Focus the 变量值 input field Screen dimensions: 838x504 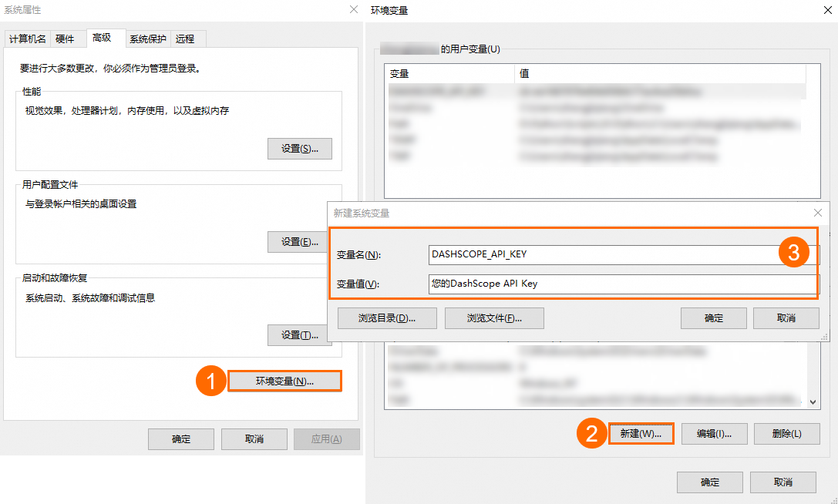(x=623, y=284)
